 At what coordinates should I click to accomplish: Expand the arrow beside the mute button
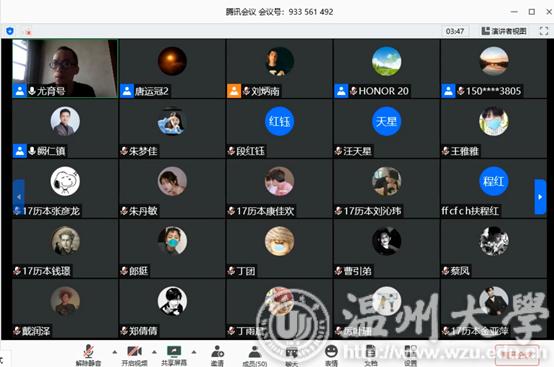tap(114, 352)
